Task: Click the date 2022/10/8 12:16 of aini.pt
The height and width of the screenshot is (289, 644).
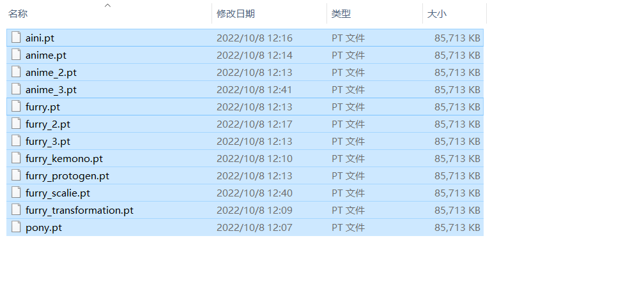Action: [255, 38]
